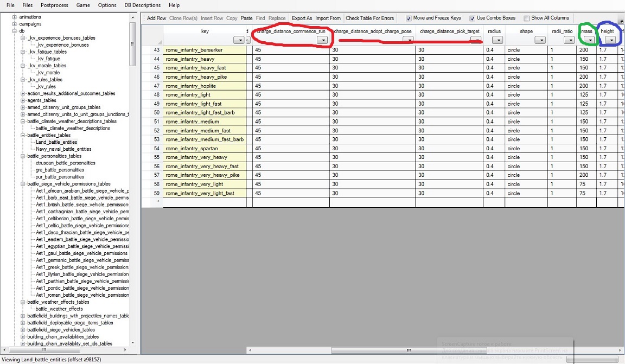Open the height column filter arrow

pos(610,40)
